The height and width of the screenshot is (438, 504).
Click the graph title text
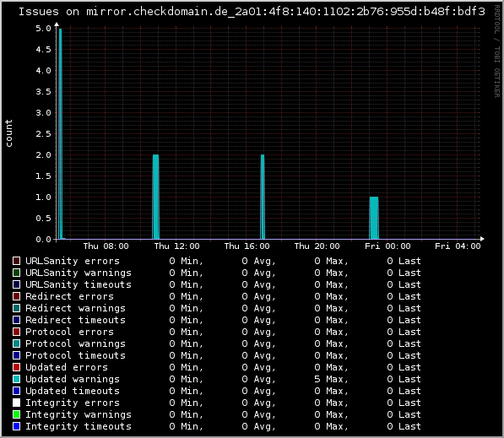tap(252, 12)
